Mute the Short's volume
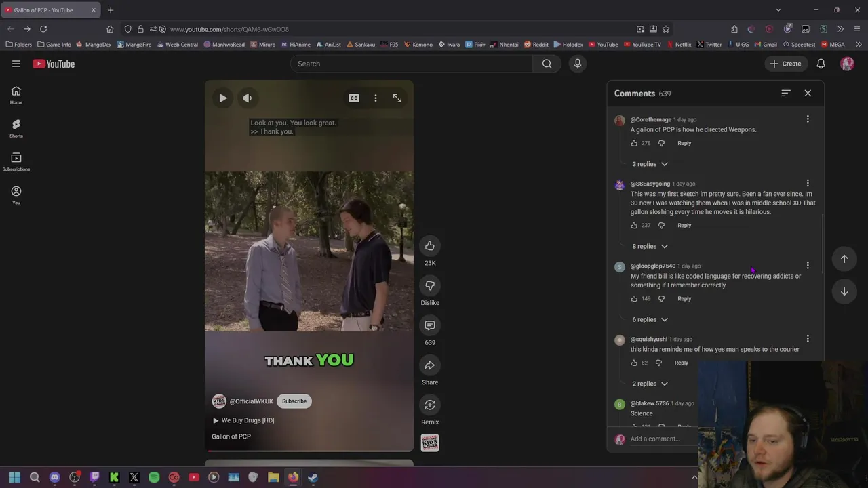 pyautogui.click(x=248, y=98)
